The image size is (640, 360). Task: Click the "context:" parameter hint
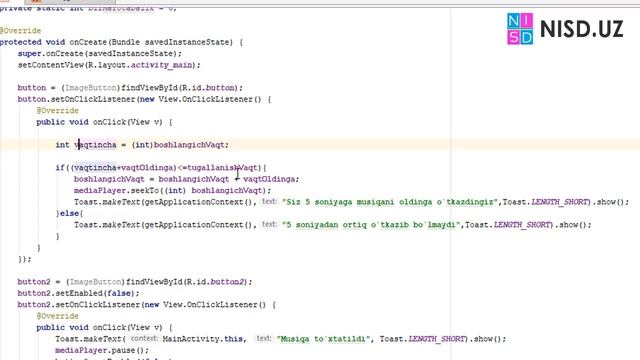coord(144,339)
